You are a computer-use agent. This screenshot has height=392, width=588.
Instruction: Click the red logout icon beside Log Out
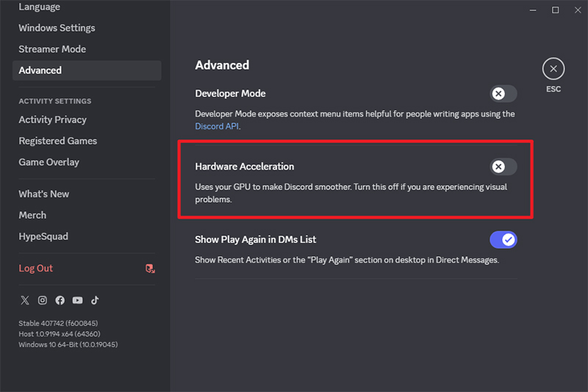[150, 269]
